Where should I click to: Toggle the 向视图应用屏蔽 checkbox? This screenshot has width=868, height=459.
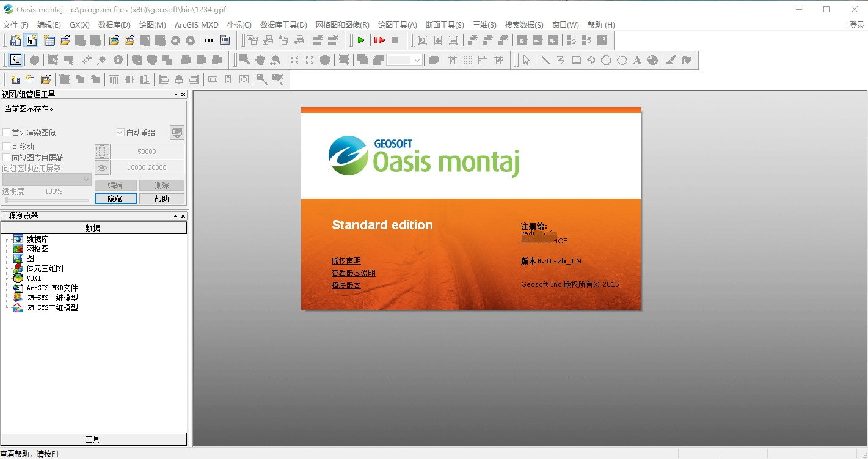point(7,158)
